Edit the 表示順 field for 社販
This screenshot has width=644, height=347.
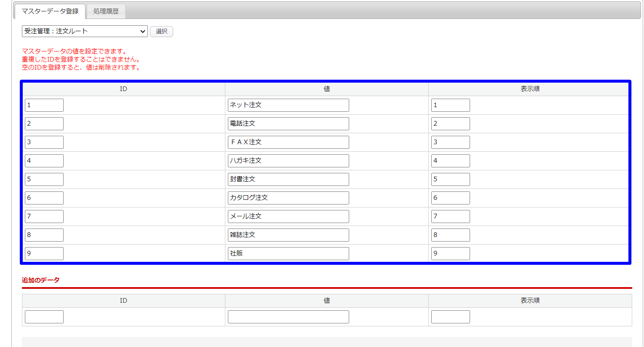[x=450, y=254]
